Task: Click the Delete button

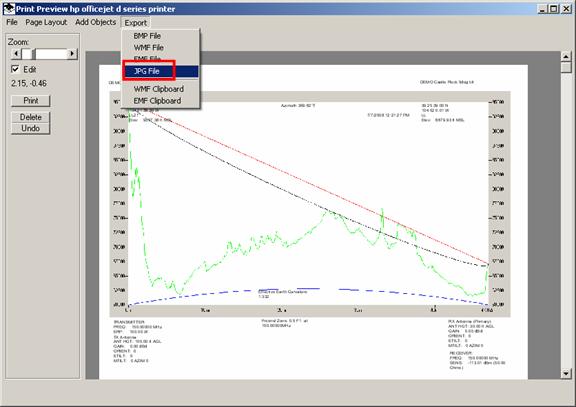Action: pos(30,117)
